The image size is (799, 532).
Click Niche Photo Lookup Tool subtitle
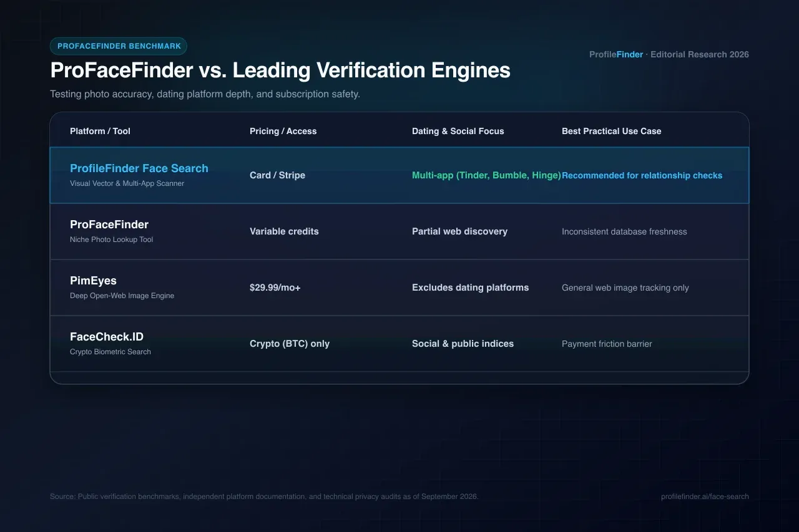click(111, 239)
